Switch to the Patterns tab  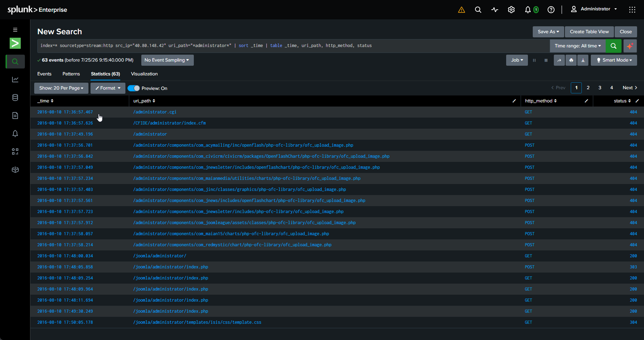71,74
